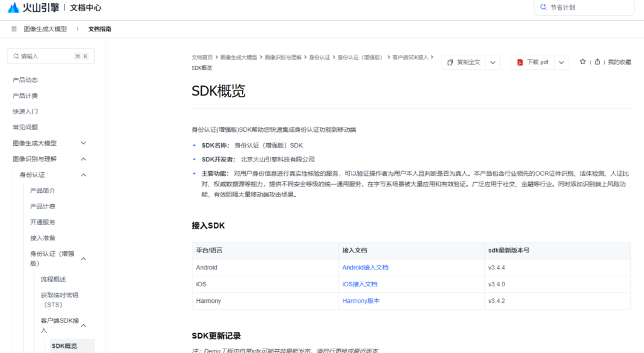Select 获取临时密钥（STS）tree item
The height and width of the screenshot is (353, 644).
(x=60, y=300)
